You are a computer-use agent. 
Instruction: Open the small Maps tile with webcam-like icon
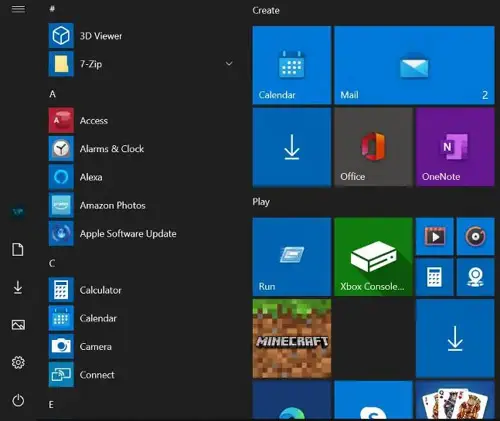[x=475, y=277]
